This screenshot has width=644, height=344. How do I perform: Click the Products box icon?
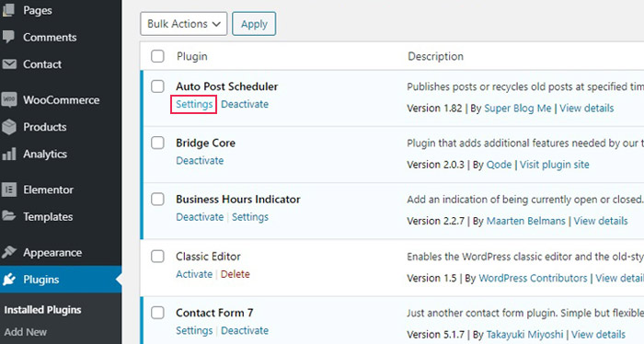tap(8, 127)
